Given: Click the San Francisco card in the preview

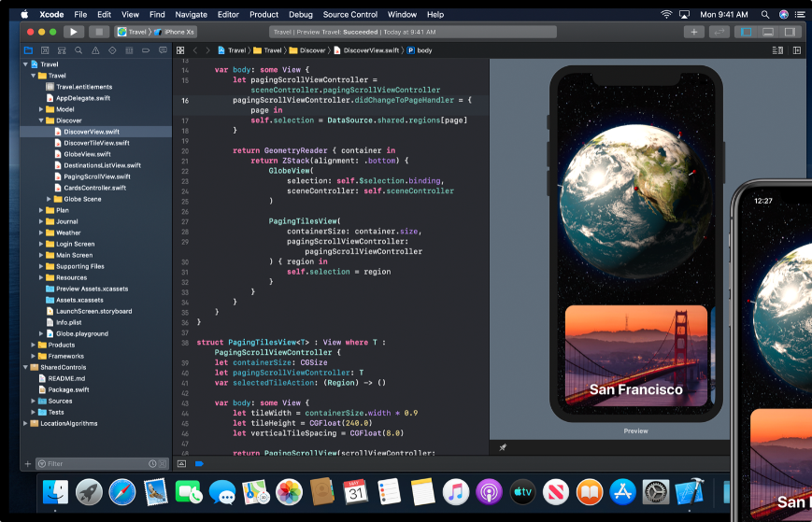Looking at the screenshot, I should coord(636,356).
